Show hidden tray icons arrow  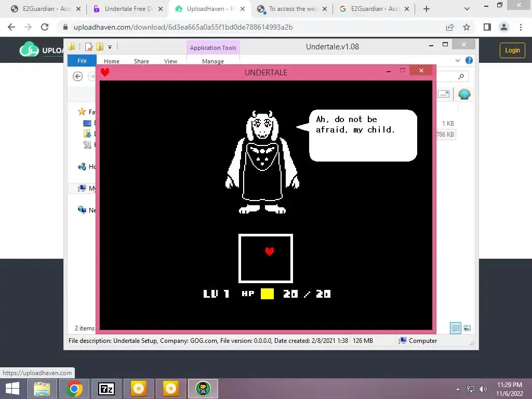[458, 389]
